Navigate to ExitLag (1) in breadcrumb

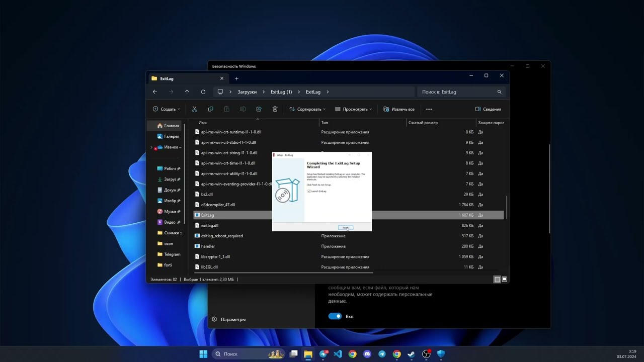click(281, 92)
